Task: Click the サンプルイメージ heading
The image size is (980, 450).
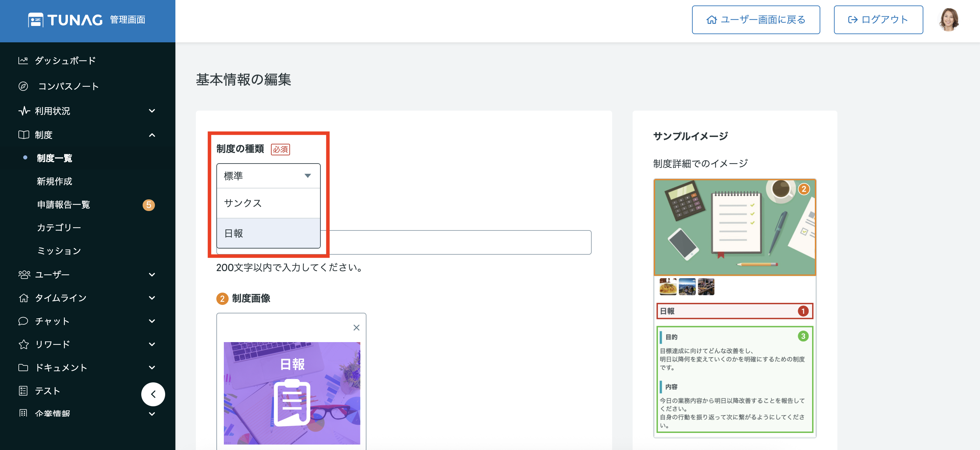Action: 691,136
